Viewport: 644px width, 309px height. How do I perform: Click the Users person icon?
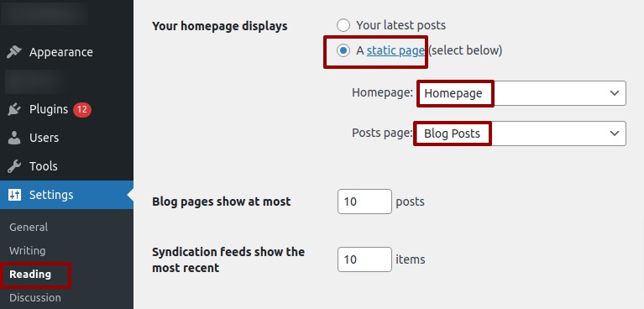(x=14, y=138)
